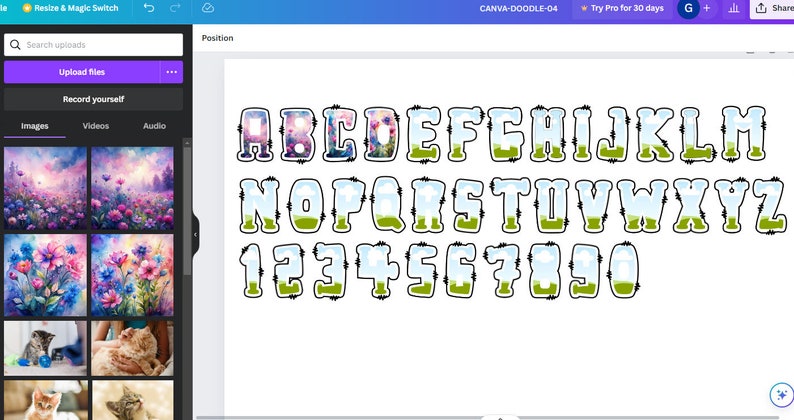The width and height of the screenshot is (794, 420).
Task: Select the letter N on the canvas
Action: coord(259,205)
